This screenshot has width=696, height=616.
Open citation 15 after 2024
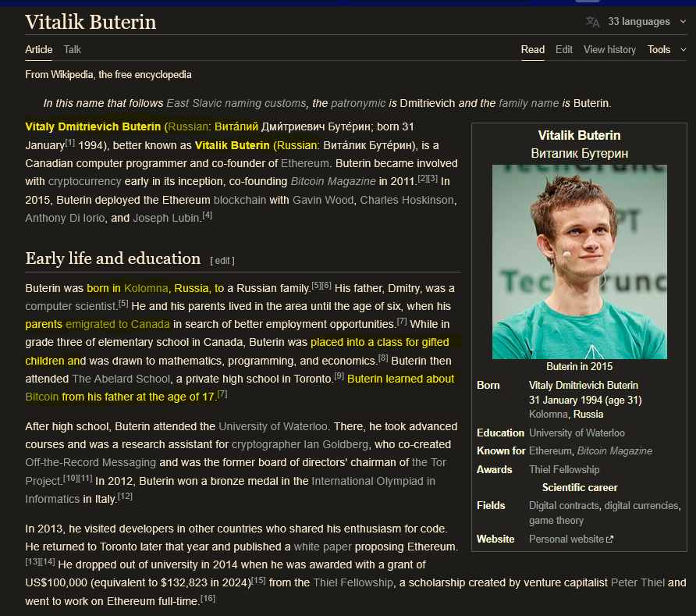coord(258,580)
